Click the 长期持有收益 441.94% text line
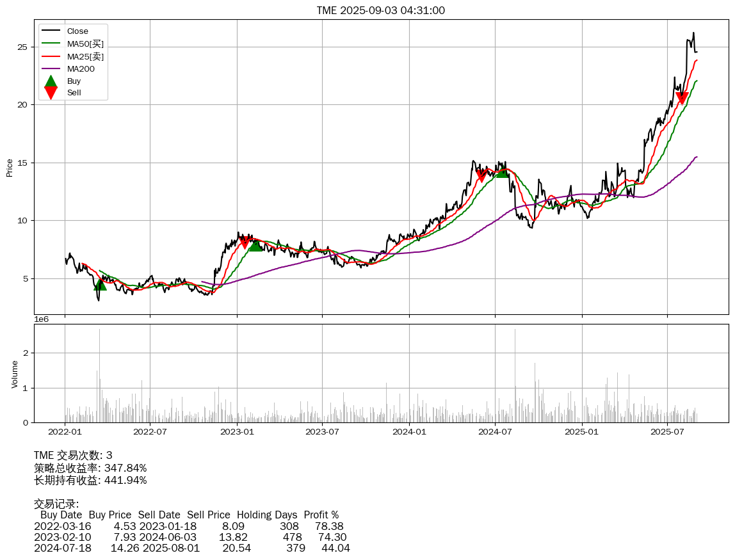Screen dimensions: 735x560 [90, 480]
